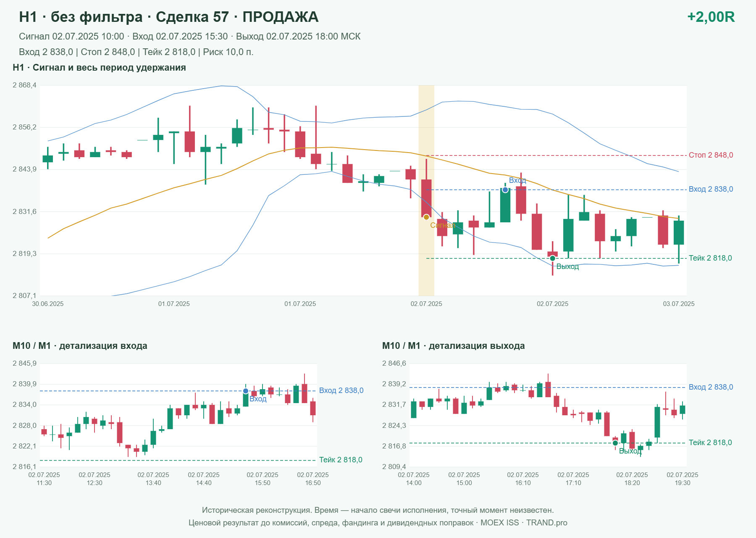Viewport: 756px width, 538px height.
Task: Click 'Тейк 2 818,0' label in exit detail chart
Action: coord(710,443)
